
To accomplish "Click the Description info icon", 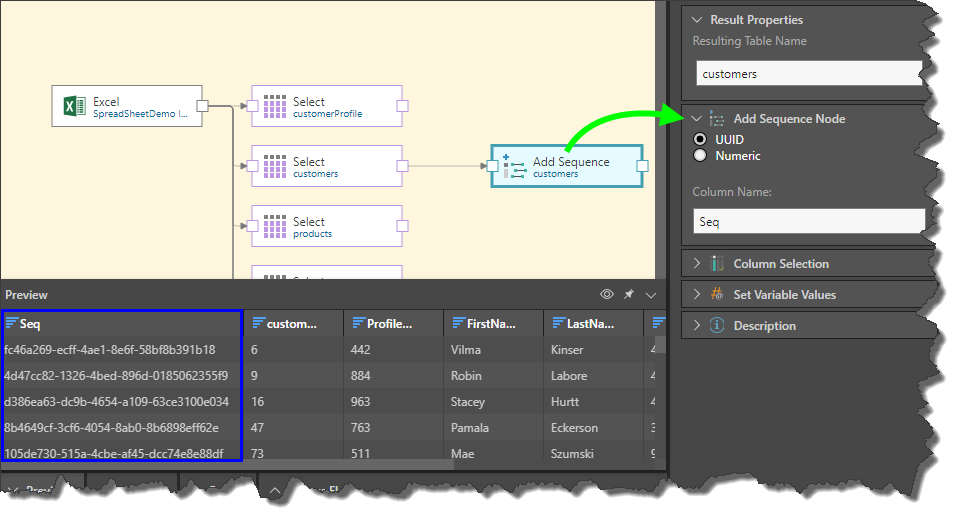I will pyautogui.click(x=717, y=326).
